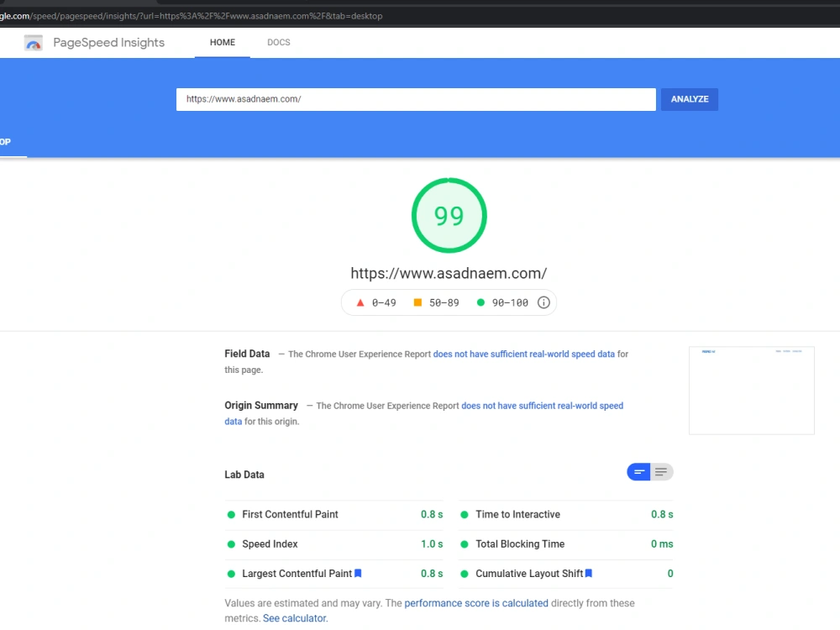This screenshot has width=840, height=630.
Task: Click the Largest Contentful Paint bookmark icon
Action: click(358, 573)
